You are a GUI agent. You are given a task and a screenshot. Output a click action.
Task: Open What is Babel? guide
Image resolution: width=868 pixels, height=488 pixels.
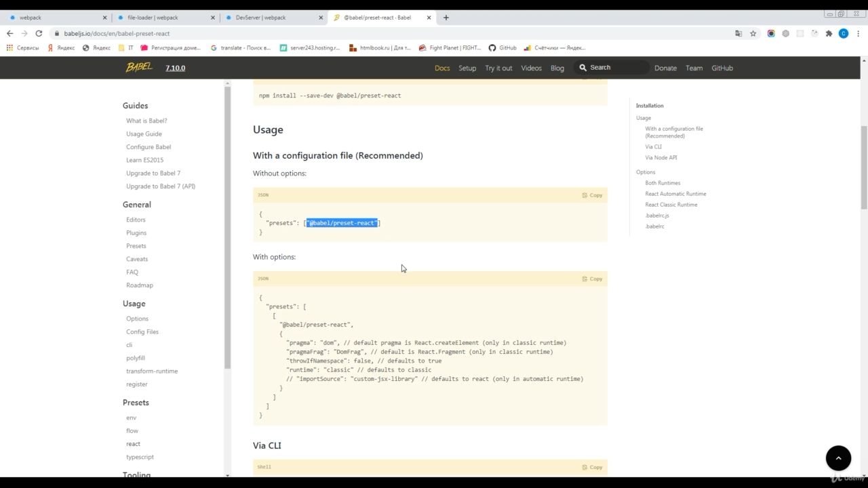[x=146, y=121]
